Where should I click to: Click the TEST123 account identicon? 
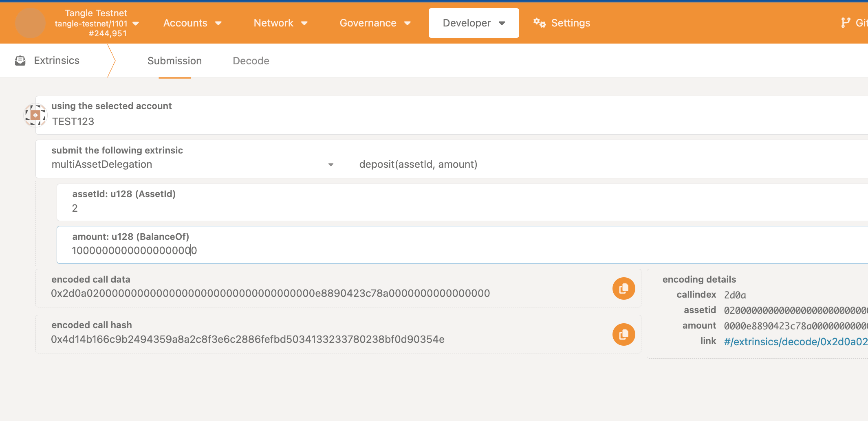pyautogui.click(x=35, y=115)
